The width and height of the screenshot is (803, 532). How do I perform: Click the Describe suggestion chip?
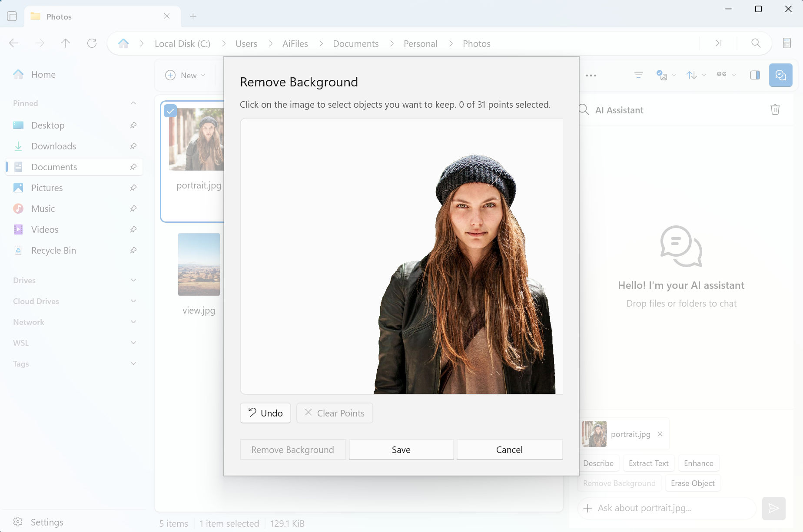(598, 463)
